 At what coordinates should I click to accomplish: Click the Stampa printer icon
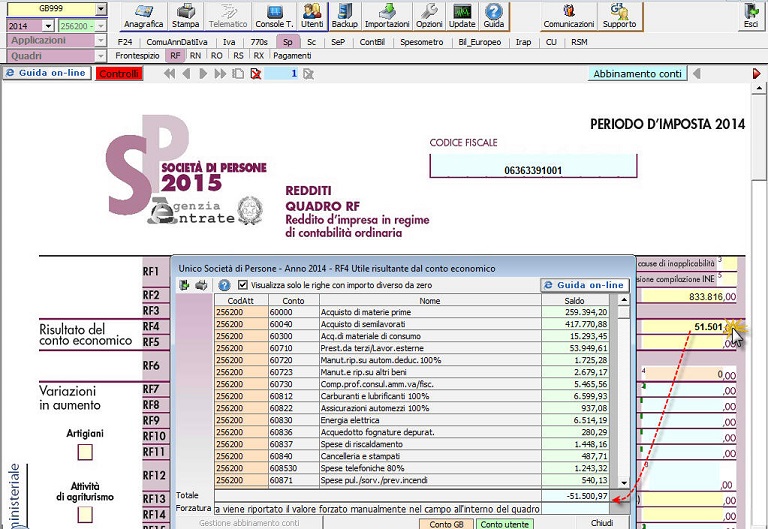coord(185,16)
